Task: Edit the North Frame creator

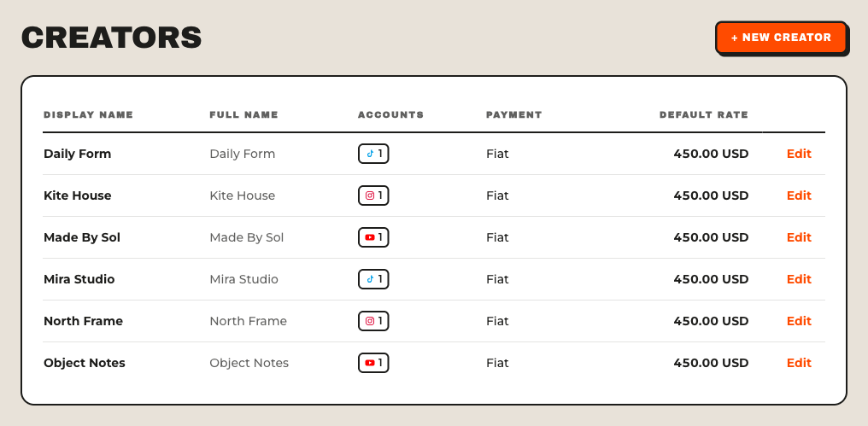Action: 799,321
